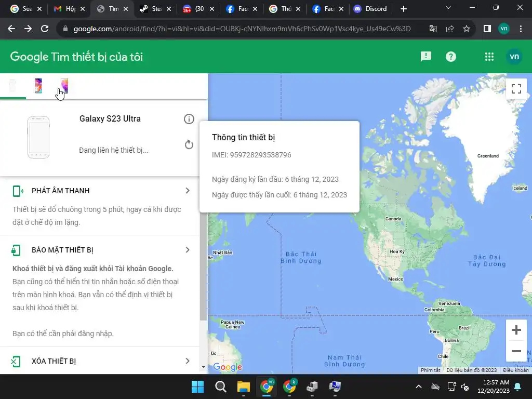Select the first device tab
Image resolution: width=532 pixels, height=399 pixels.
[x=12, y=86]
